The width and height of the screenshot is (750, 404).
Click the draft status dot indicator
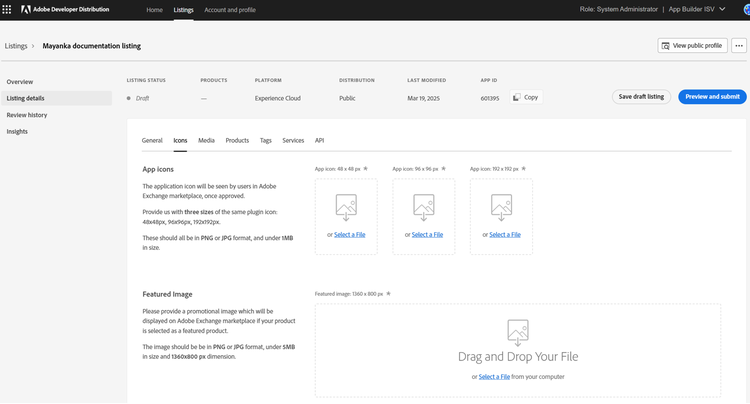[x=129, y=98]
